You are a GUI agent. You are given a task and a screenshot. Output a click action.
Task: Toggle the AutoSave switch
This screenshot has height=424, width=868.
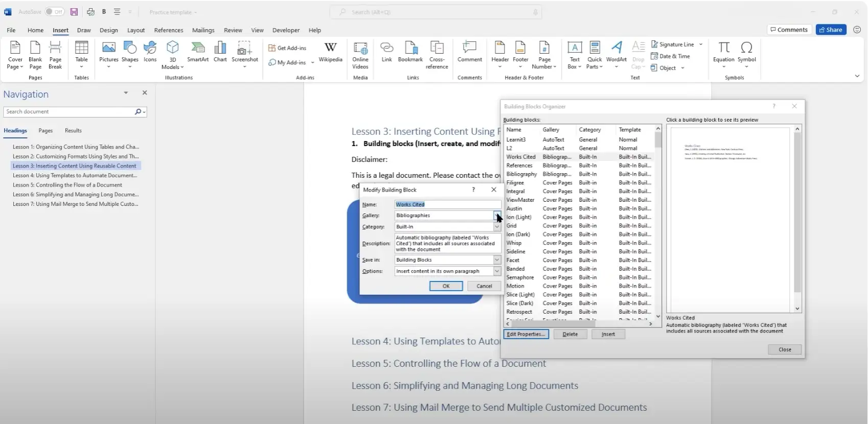point(54,12)
